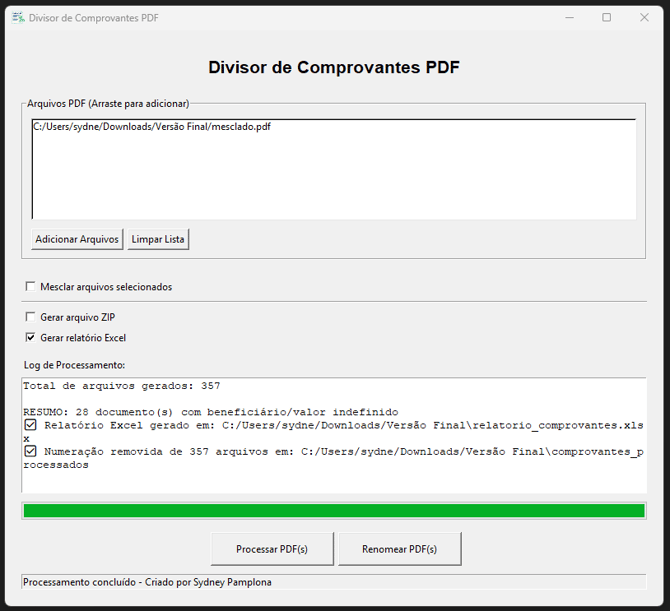Enable Mesclar arquivos selecionados checkbox
Image resolution: width=670 pixels, height=611 pixels.
tap(30, 286)
